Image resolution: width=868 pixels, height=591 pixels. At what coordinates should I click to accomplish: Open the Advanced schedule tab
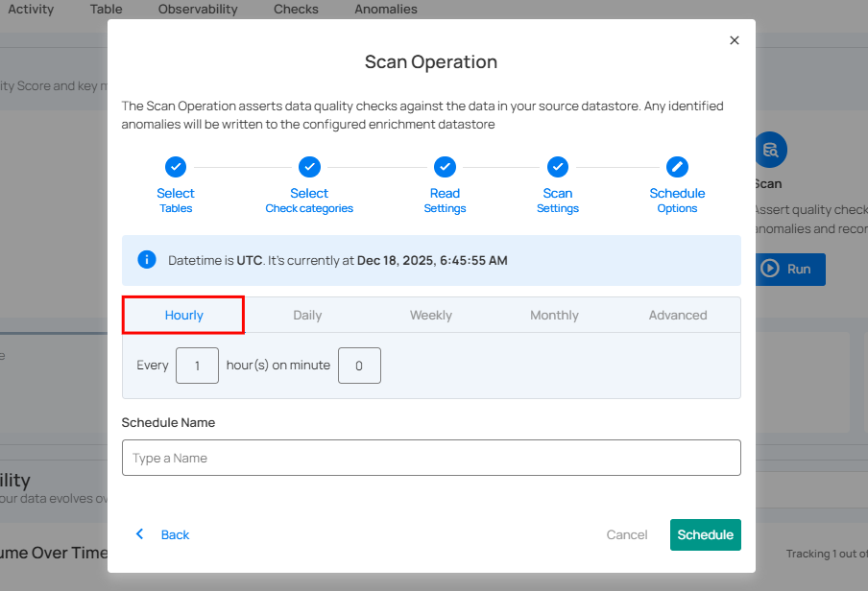tap(678, 315)
